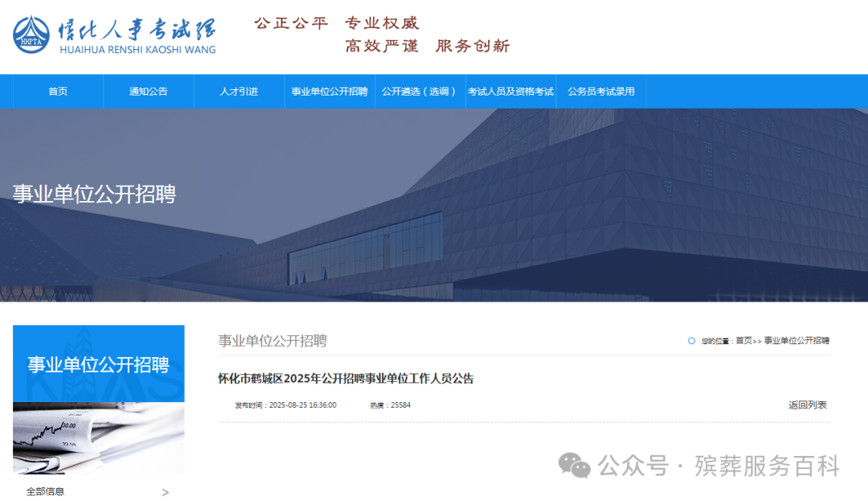Switch to 公开遴选（选调）in the navigation bar

click(420, 92)
